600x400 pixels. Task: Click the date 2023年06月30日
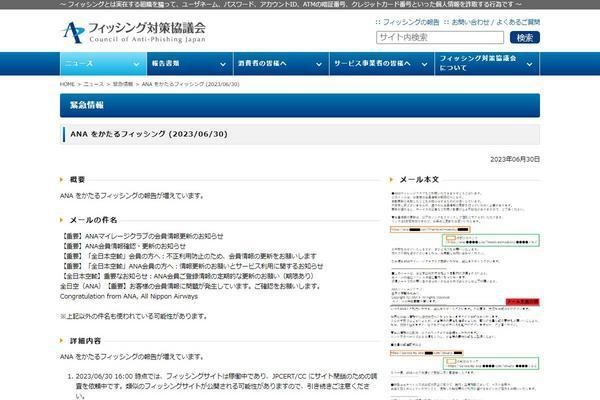click(515, 159)
